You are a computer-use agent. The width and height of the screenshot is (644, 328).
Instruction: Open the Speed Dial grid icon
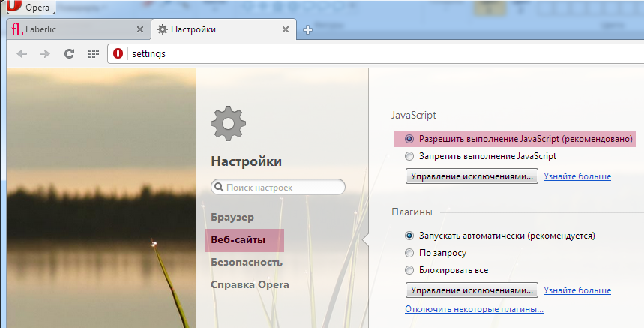tap(94, 54)
